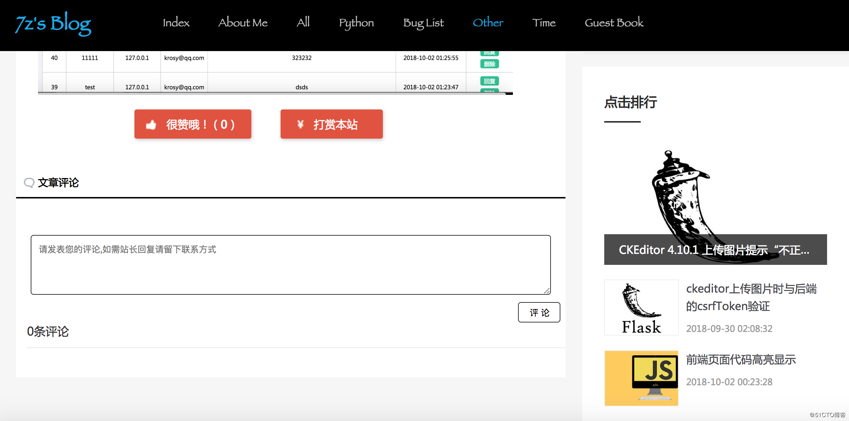Screen dimensions: 849x421
Task: Click the date 2018-10-02 00:23:28
Action: [729, 382]
